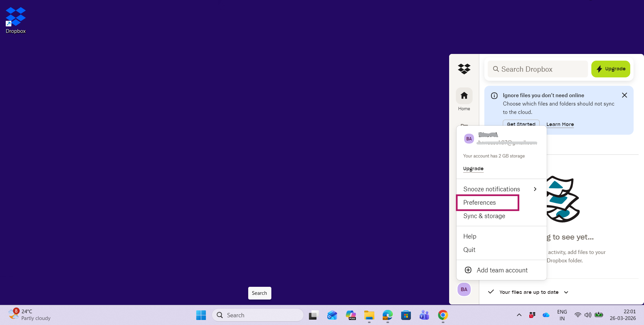Select Quit from the Dropbox menu
Viewport: 644px width, 325px height.
coord(469,250)
